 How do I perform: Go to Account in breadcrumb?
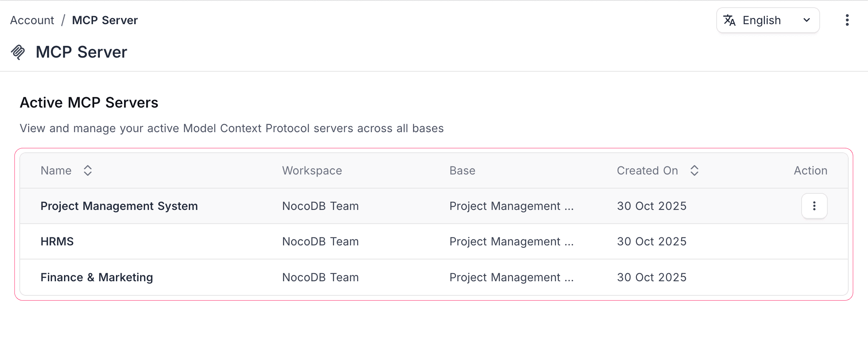coord(32,20)
